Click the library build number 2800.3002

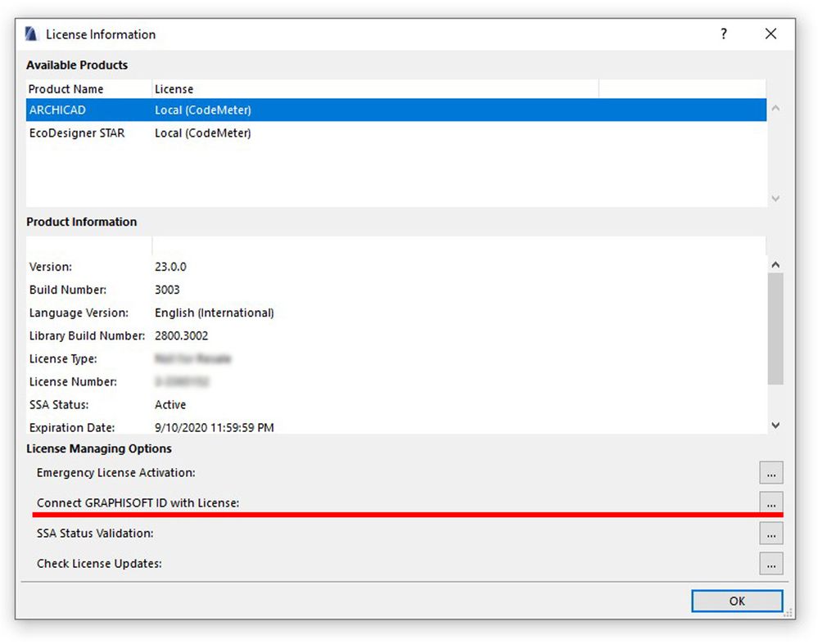tap(181, 336)
